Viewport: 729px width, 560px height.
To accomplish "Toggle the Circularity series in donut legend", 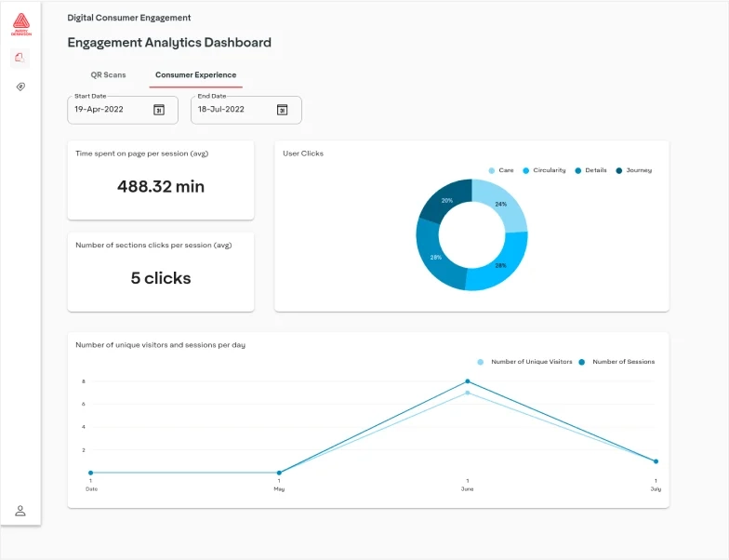I will pyautogui.click(x=544, y=170).
